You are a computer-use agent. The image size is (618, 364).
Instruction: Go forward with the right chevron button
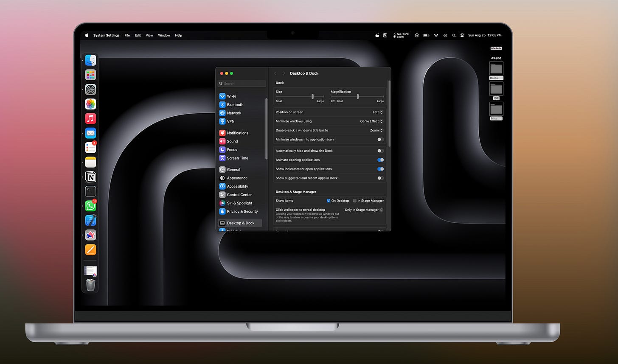coord(284,73)
